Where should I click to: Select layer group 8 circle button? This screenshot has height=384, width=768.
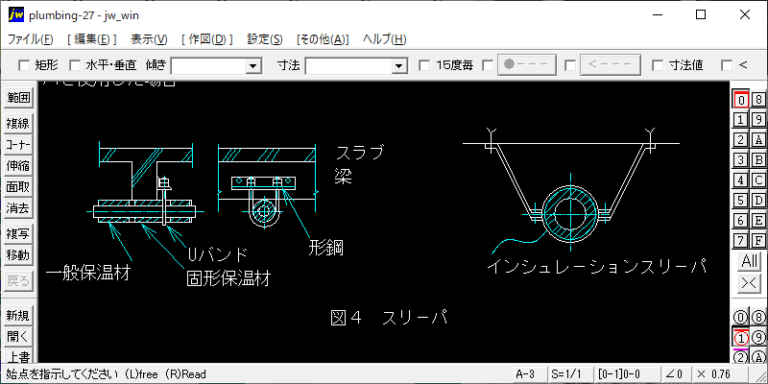click(759, 317)
